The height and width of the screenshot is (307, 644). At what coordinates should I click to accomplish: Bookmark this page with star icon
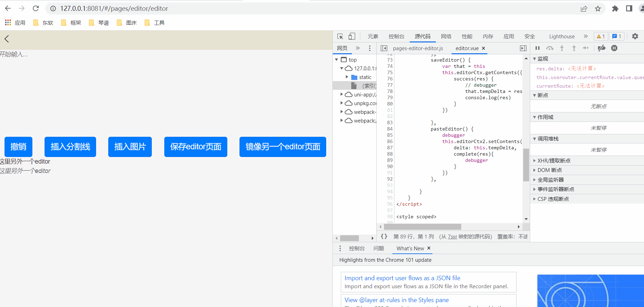[x=598, y=9]
